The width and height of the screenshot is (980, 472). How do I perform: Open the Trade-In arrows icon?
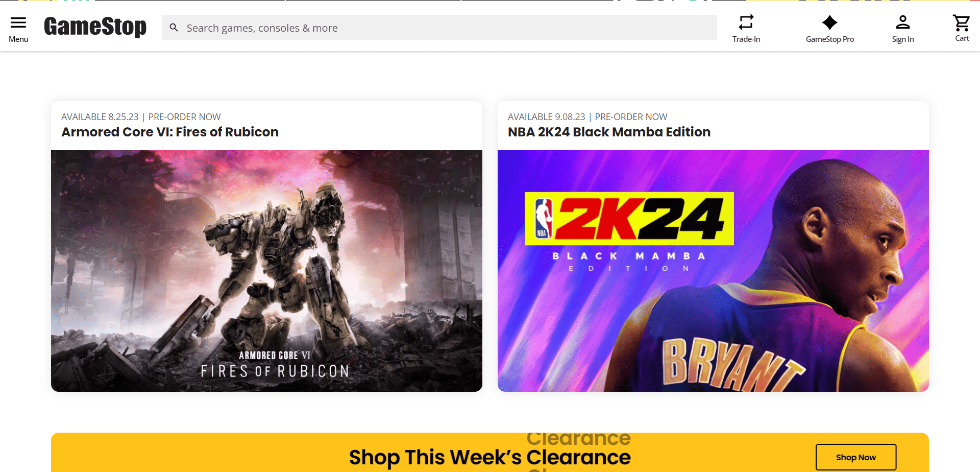(x=746, y=22)
